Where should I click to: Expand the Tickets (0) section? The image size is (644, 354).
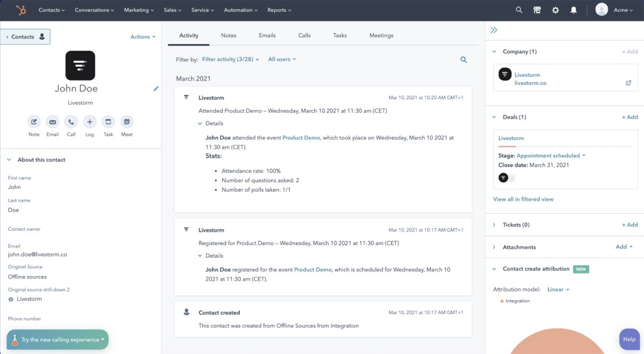494,225
